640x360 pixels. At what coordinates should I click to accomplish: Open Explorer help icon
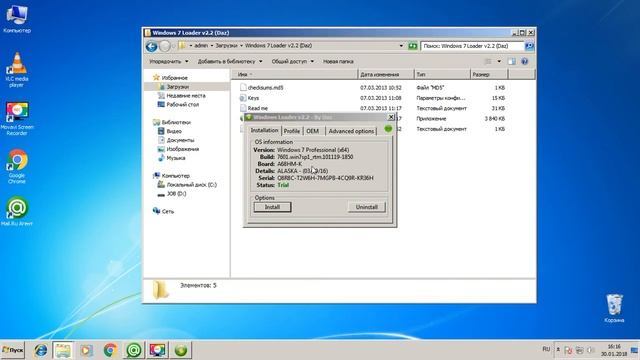525,61
